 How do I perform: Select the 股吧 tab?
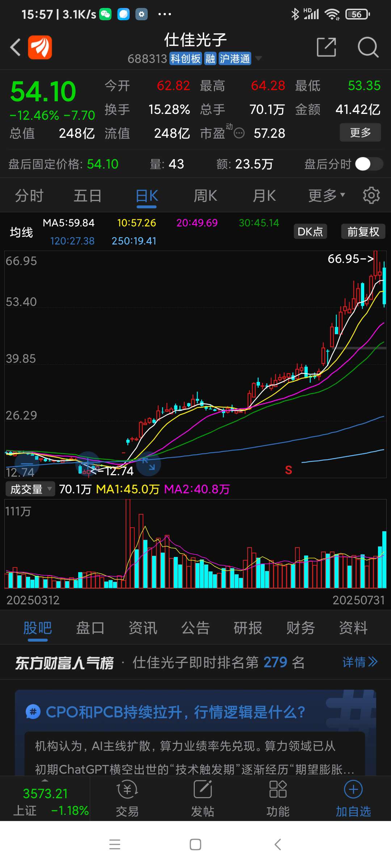(x=38, y=628)
